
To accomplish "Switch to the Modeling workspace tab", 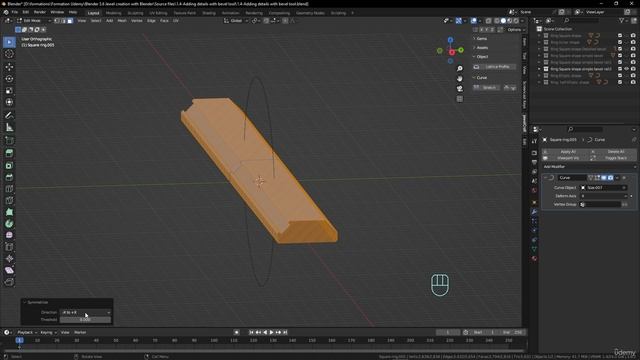I will pos(113,13).
